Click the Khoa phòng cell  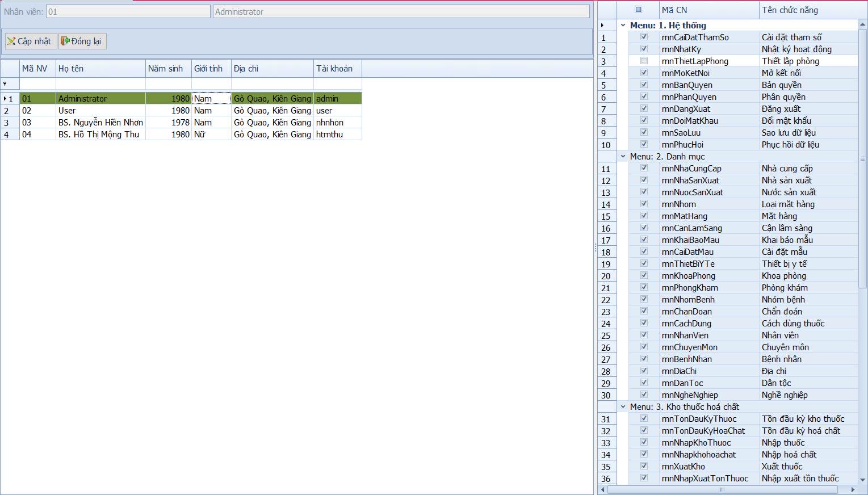point(808,275)
